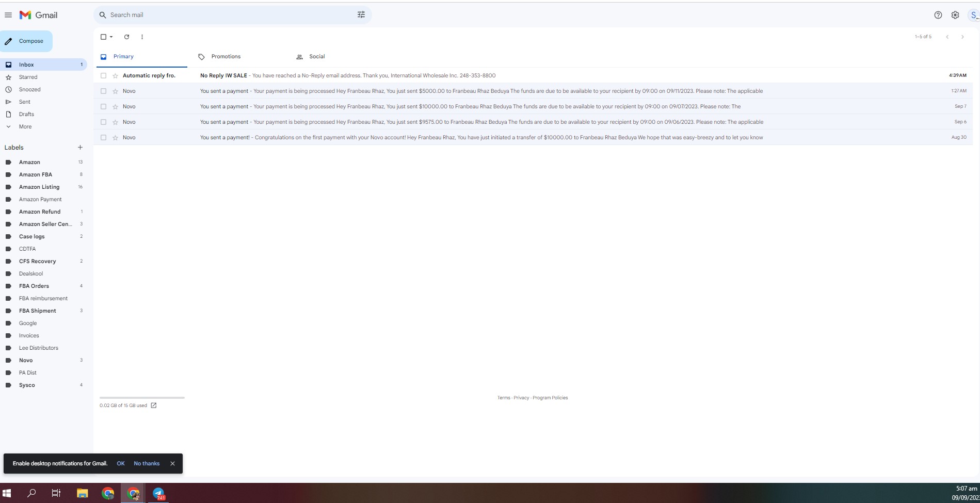The image size is (980, 503).
Task: Open the Privacy link
Action: pos(521,398)
